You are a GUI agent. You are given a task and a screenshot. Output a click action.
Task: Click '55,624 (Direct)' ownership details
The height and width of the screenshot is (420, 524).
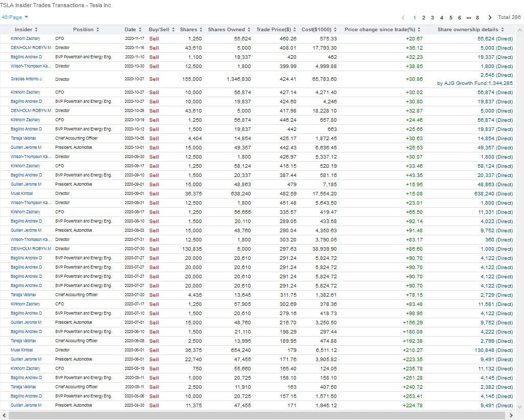tap(495, 39)
